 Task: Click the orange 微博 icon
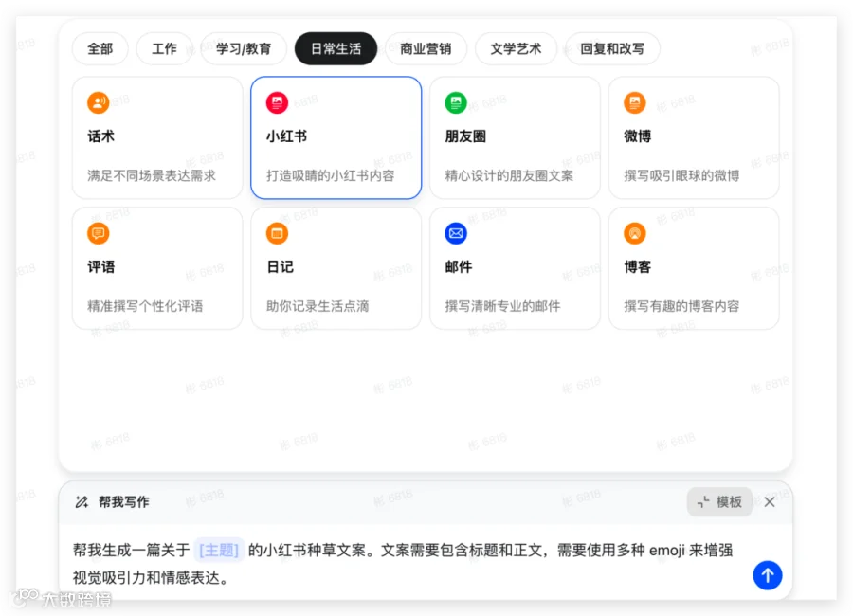click(635, 102)
